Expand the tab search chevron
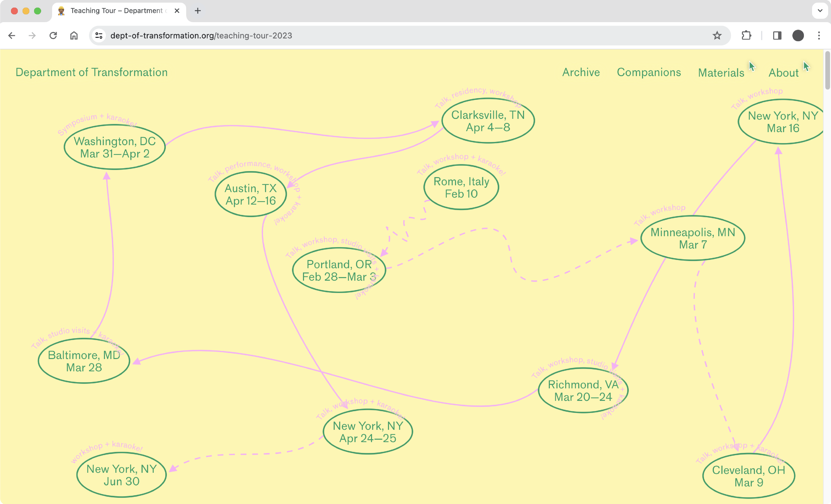Viewport: 831px width, 504px height. pos(820,11)
